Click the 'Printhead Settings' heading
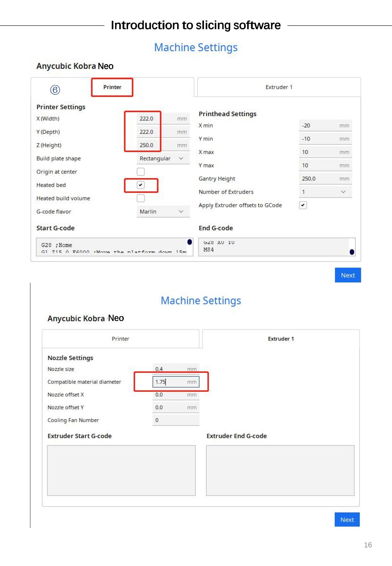Screen dimensions: 392x566 [x=228, y=114]
